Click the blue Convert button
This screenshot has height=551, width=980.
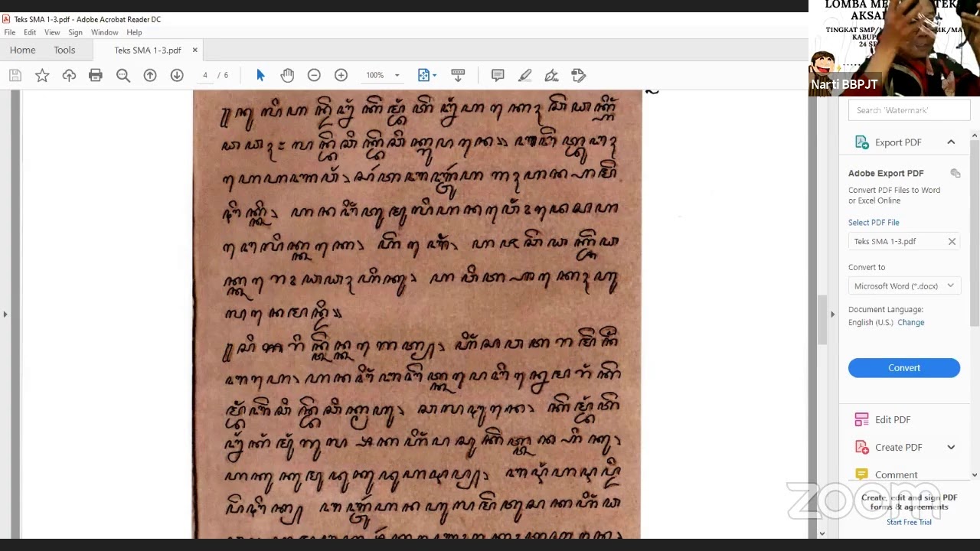tap(904, 368)
